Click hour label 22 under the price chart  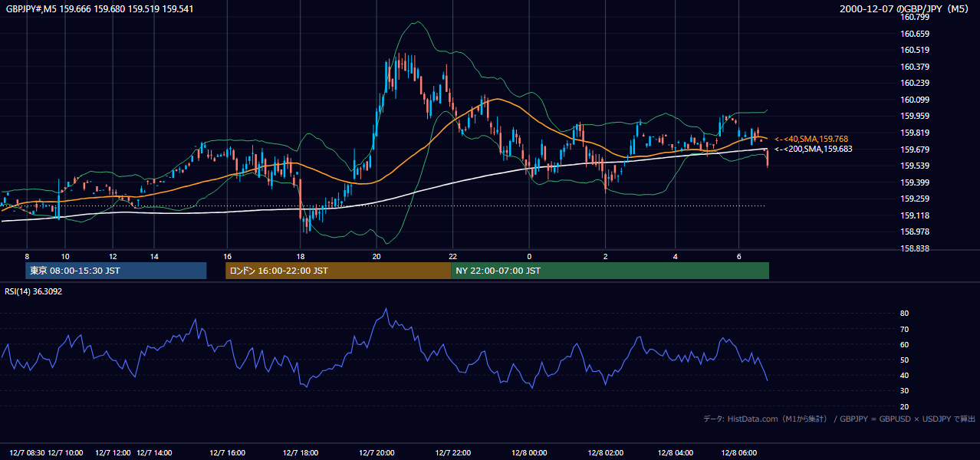click(453, 256)
